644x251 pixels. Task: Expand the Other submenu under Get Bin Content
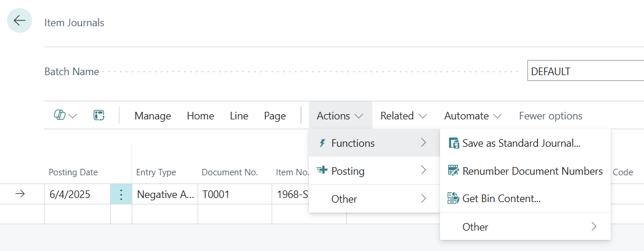[525, 227]
